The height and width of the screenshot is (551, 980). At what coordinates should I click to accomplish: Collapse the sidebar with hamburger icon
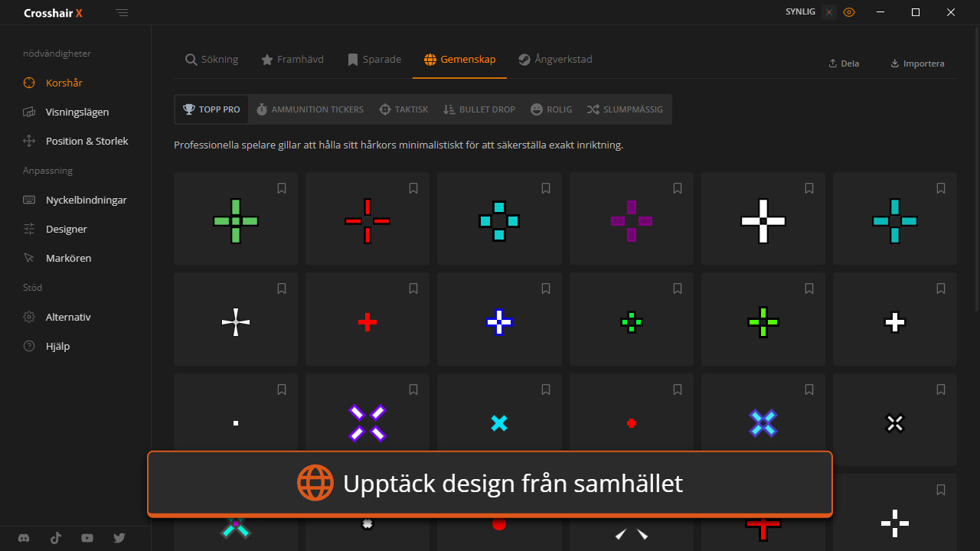[122, 13]
